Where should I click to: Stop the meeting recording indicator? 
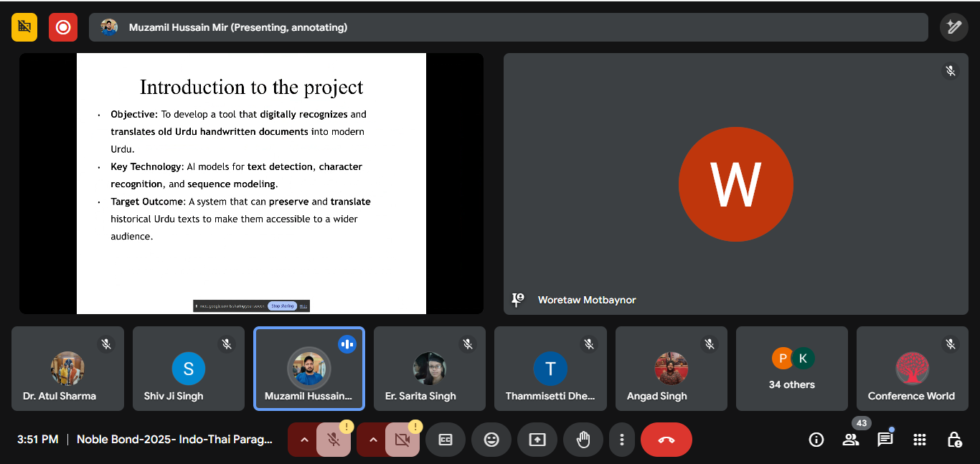click(x=62, y=27)
